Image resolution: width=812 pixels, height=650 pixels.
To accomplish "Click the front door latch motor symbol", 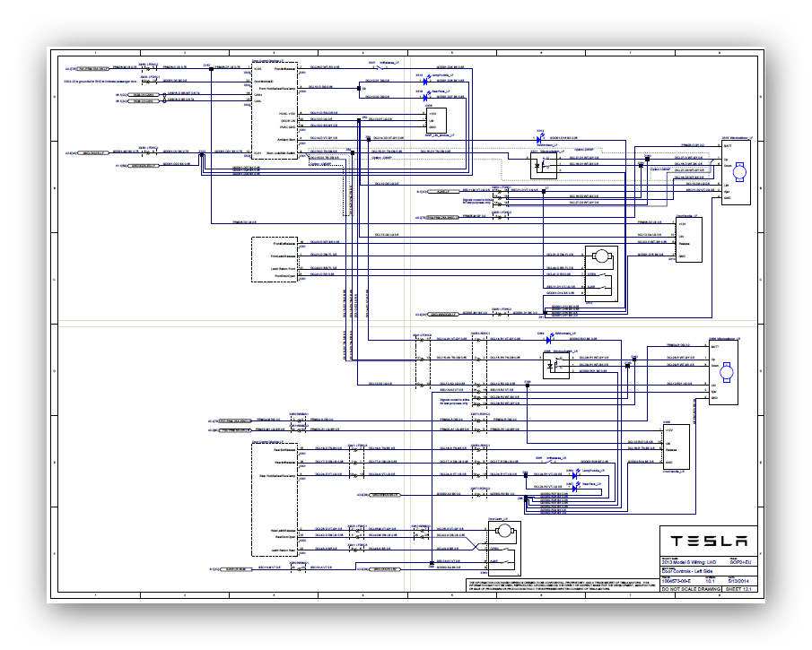I will point(602,256).
